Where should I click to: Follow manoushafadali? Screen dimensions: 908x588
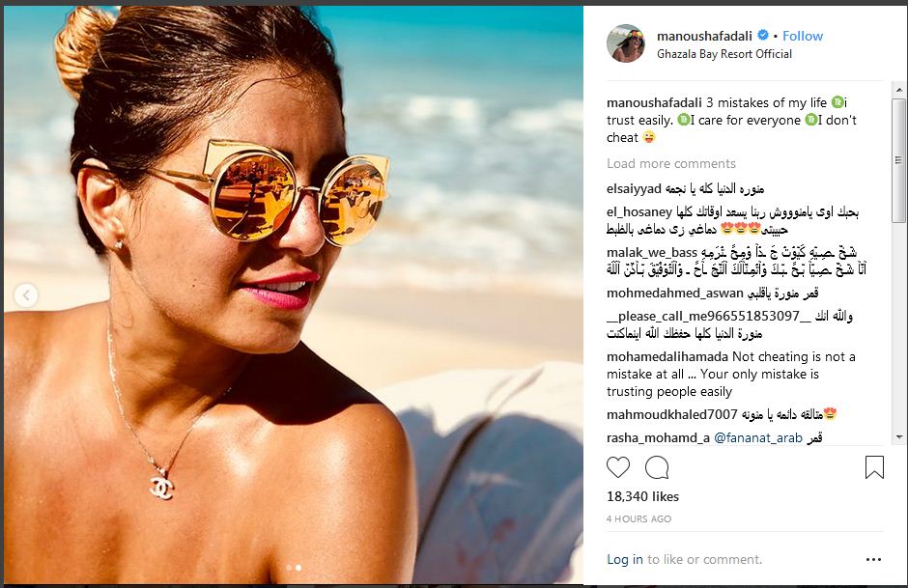point(802,36)
